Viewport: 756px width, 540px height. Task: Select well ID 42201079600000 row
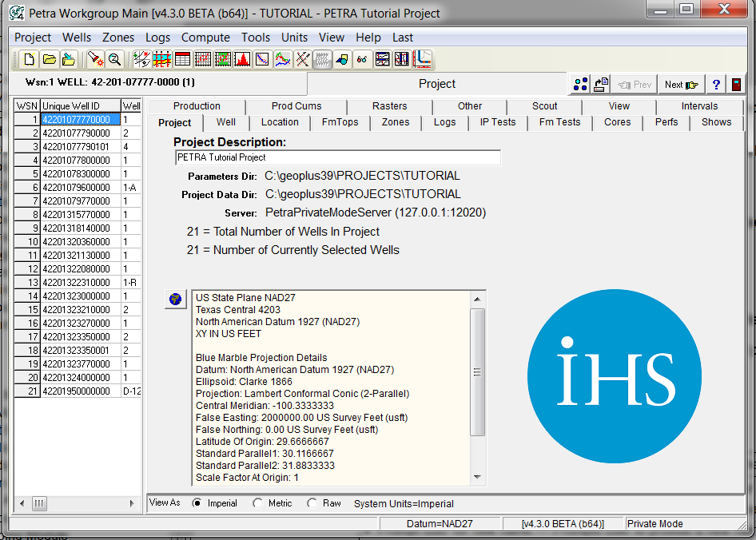[x=77, y=188]
